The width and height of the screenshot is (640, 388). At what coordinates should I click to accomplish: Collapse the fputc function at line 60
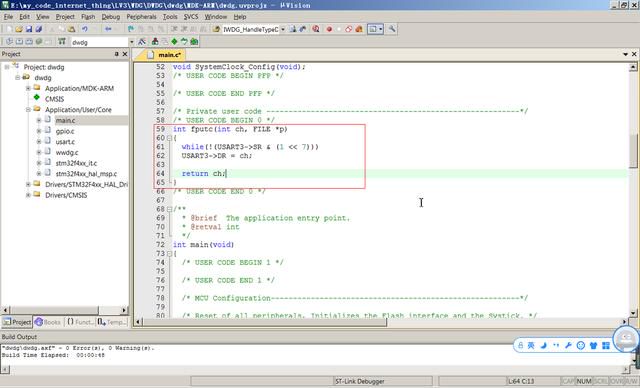(x=169, y=138)
